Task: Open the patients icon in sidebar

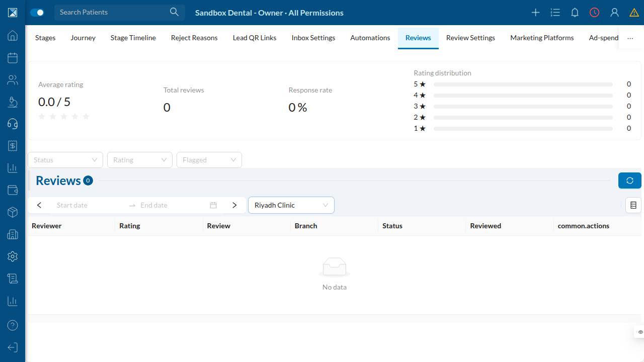Action: click(13, 80)
